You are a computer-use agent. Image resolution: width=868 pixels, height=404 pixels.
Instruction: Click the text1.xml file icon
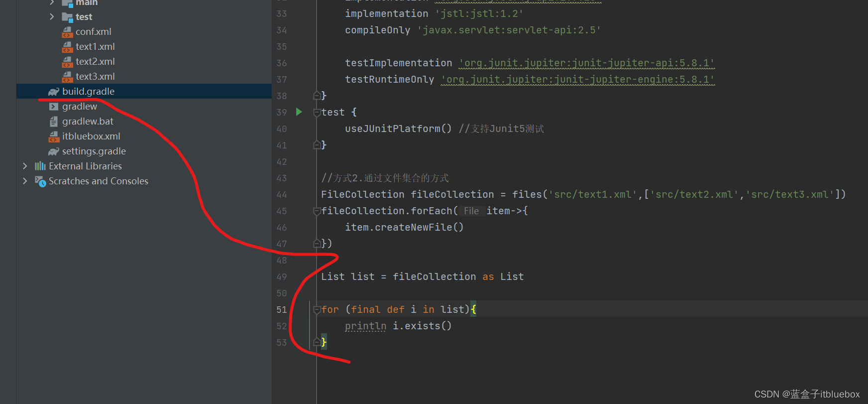pyautogui.click(x=67, y=47)
